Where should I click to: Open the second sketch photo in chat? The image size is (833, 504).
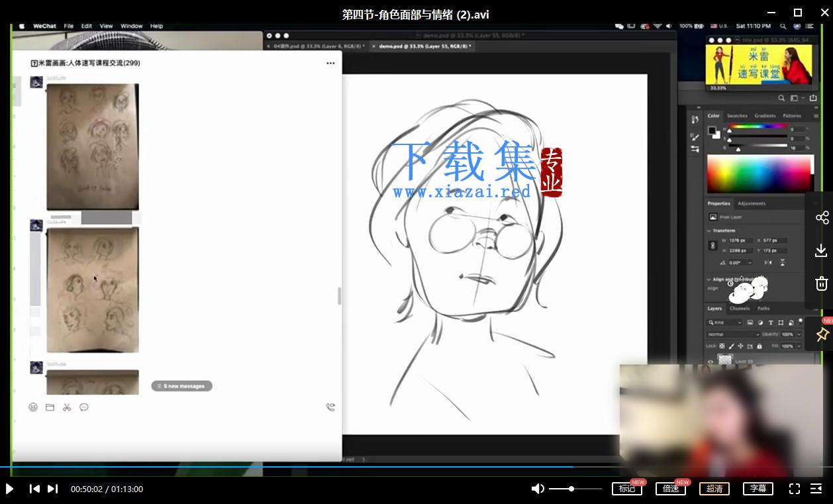coord(93,289)
